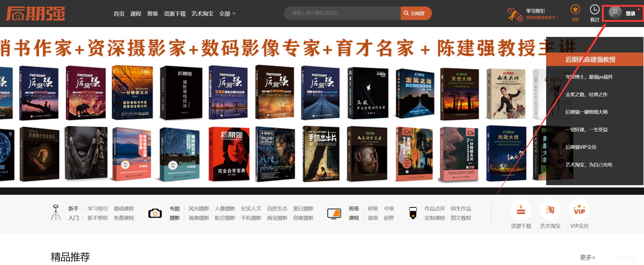Click the 登录 login link
The height and width of the screenshot is (265, 644).
pos(630,14)
